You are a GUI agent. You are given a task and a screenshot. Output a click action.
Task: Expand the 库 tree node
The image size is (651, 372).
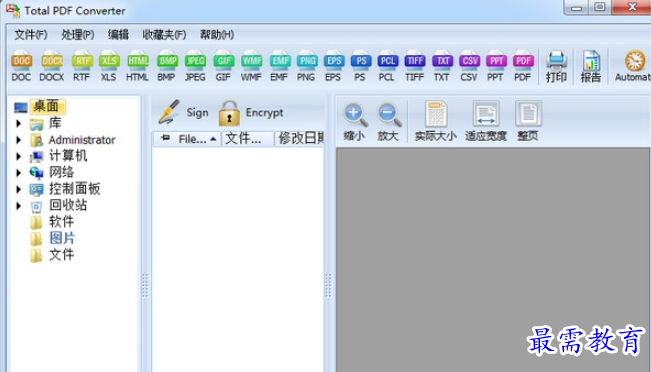point(18,123)
